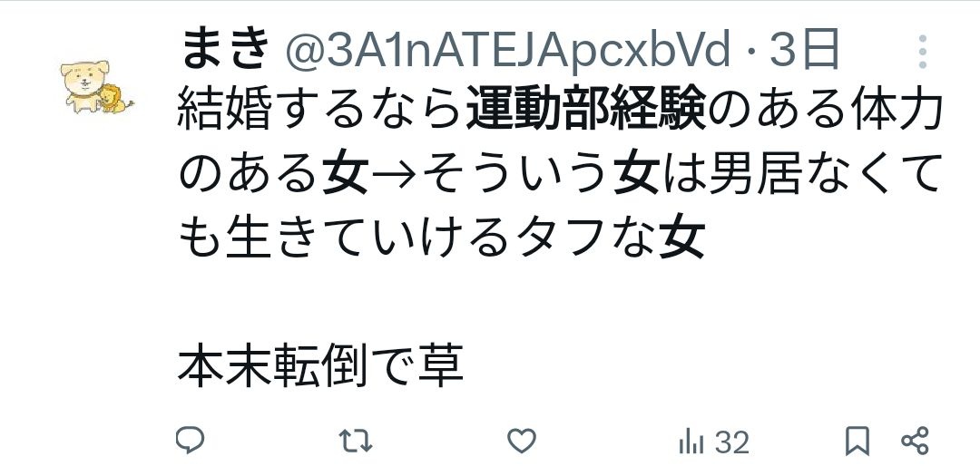Like the tweet with the heart icon
This screenshot has height=466, width=980.
pyautogui.click(x=521, y=441)
